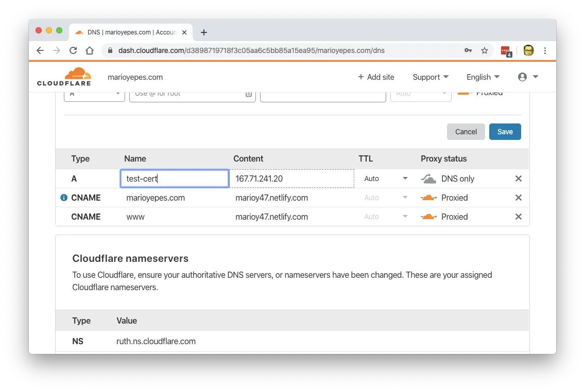Click the TTL column header
The width and height of the screenshot is (585, 392).
tap(366, 158)
